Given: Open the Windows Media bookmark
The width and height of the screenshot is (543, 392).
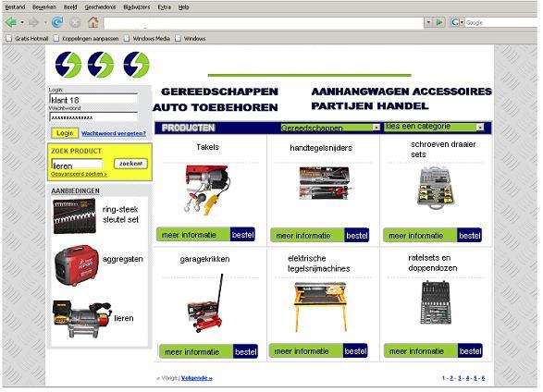Looking at the screenshot, I should coord(147,39).
